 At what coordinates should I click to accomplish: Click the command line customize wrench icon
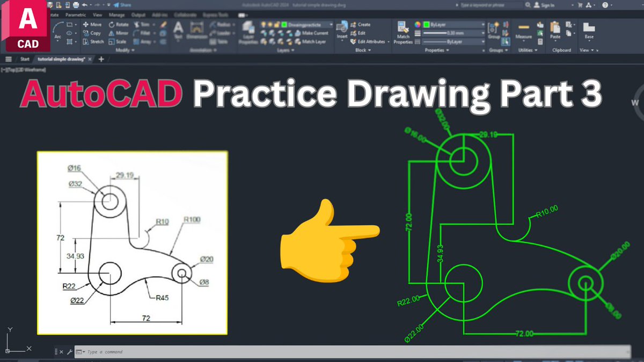pyautogui.click(x=70, y=352)
